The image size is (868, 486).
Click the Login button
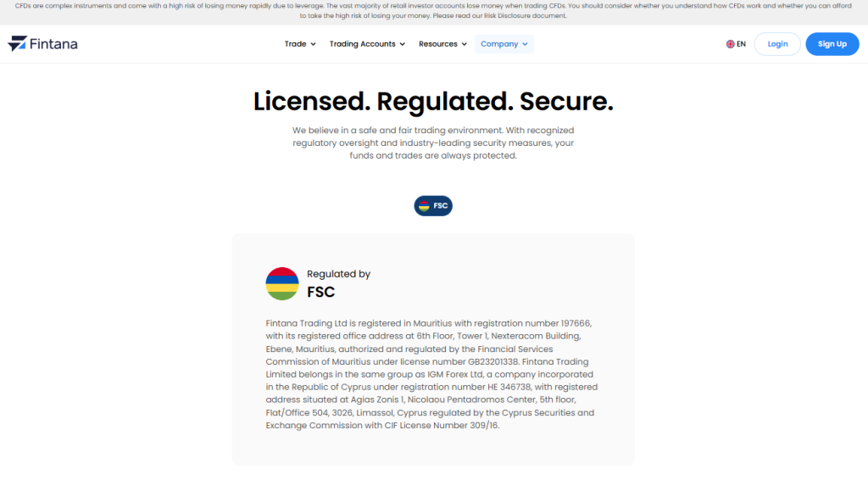pyautogui.click(x=777, y=44)
